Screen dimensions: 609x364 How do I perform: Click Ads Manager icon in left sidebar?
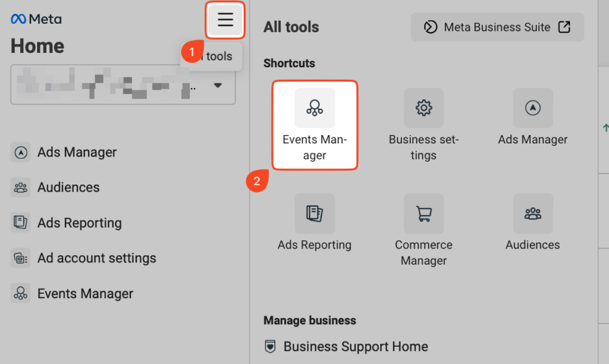[x=21, y=152]
